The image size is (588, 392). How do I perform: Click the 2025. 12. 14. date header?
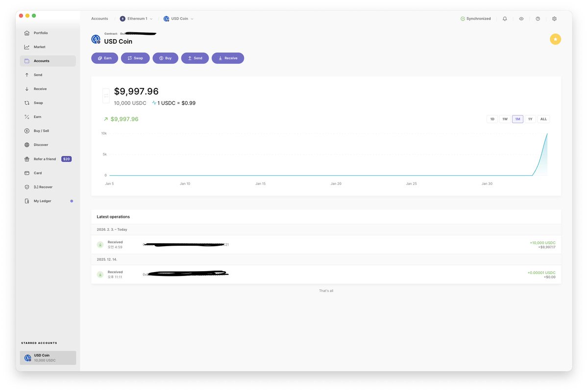107,259
